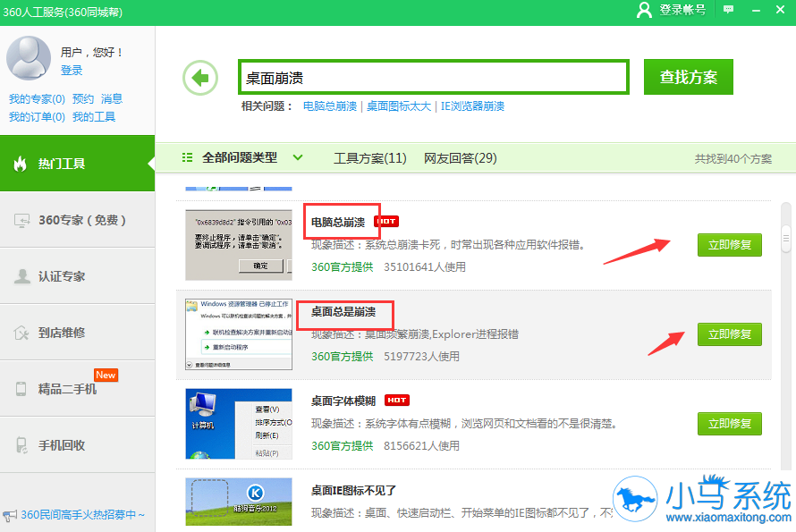Open 我的工具 link
The height and width of the screenshot is (532, 796).
point(94,117)
